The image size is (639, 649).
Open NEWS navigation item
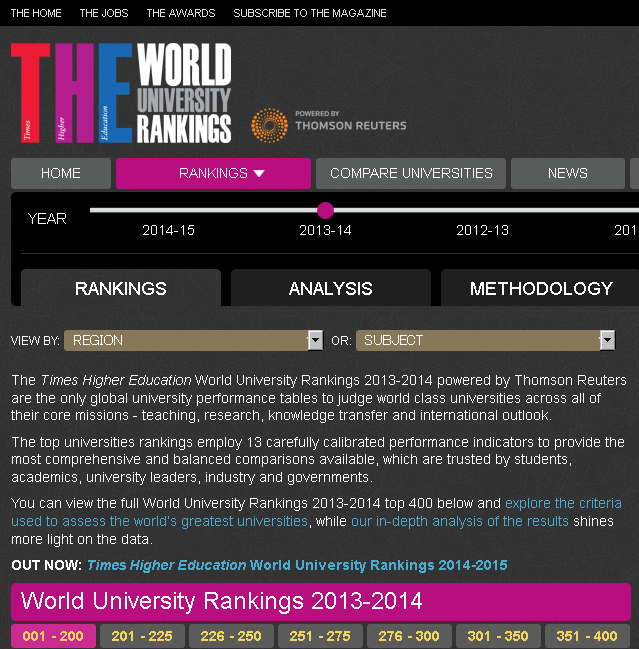point(568,173)
